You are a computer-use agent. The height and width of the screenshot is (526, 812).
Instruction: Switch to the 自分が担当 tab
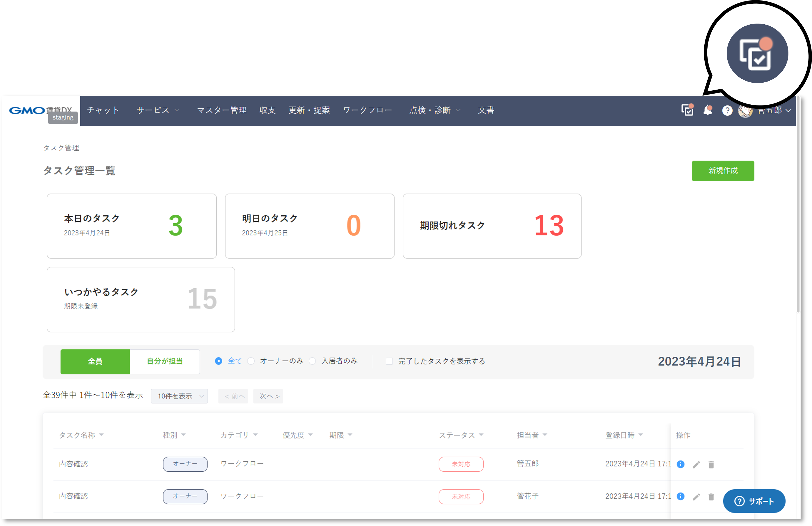click(165, 361)
